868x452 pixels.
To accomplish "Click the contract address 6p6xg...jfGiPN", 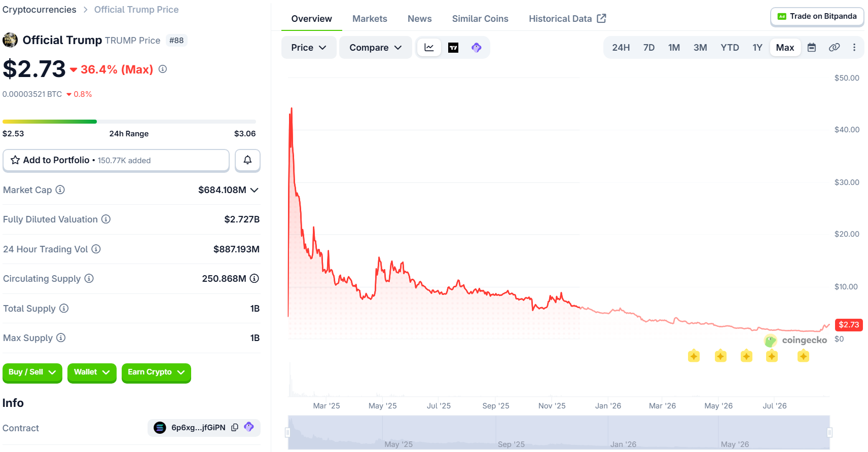I will (198, 428).
